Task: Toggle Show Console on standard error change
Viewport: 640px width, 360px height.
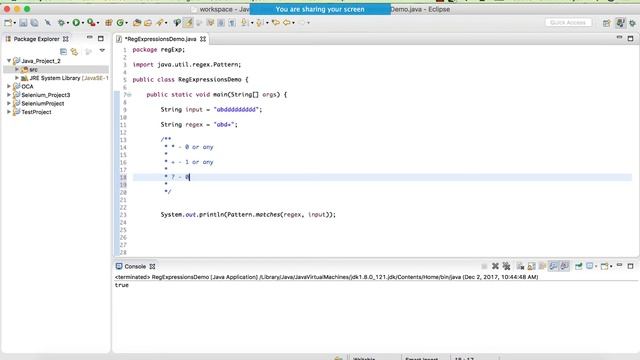Action: 564,266
